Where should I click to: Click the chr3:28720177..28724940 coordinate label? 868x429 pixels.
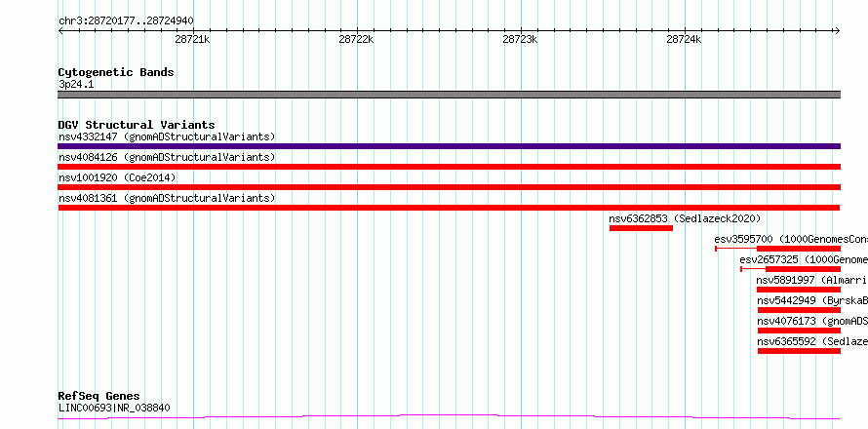tap(126, 21)
